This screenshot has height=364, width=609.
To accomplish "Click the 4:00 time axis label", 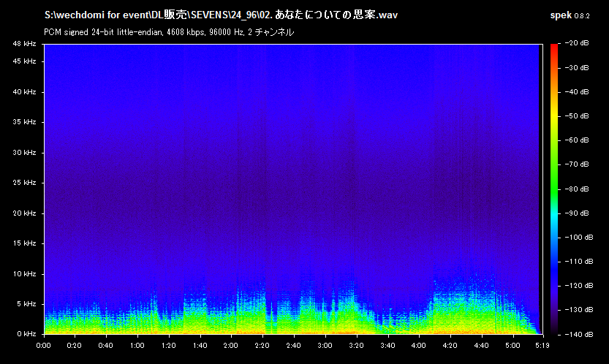I will click(419, 346).
